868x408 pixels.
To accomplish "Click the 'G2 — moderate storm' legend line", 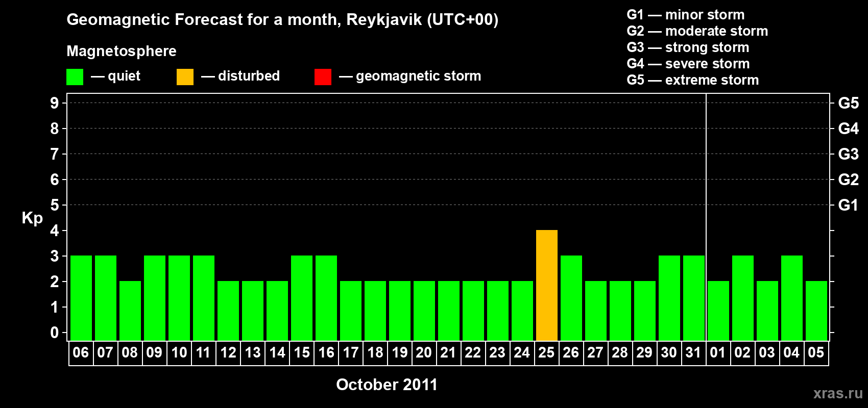I will pos(697,31).
